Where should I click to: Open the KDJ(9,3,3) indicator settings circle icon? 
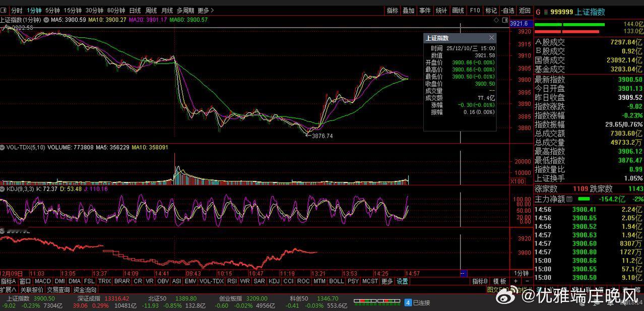point(3,189)
